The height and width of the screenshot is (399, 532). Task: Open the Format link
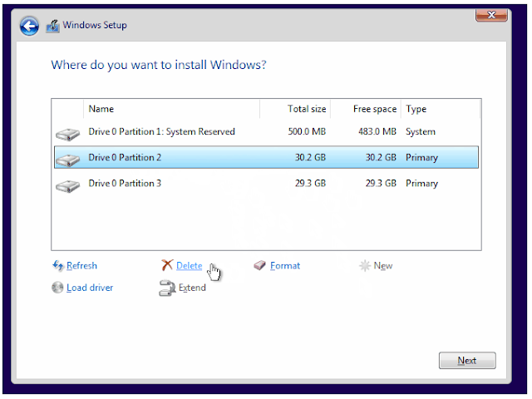[285, 266]
